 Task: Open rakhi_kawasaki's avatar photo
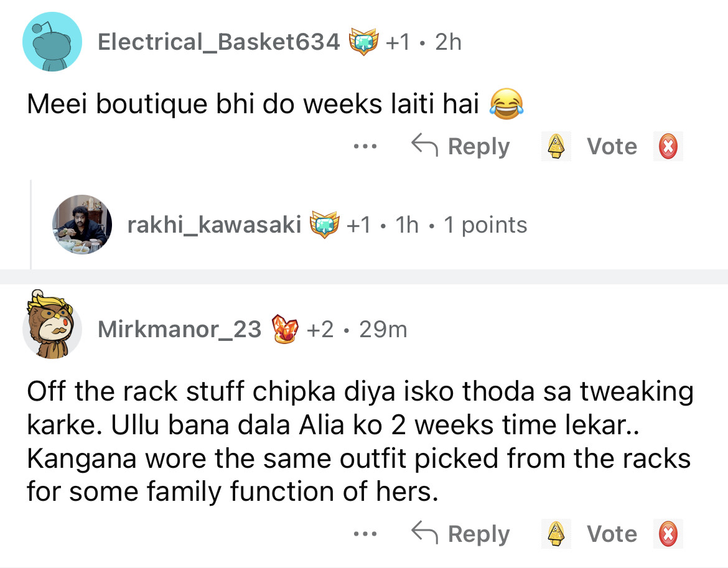tap(82, 225)
